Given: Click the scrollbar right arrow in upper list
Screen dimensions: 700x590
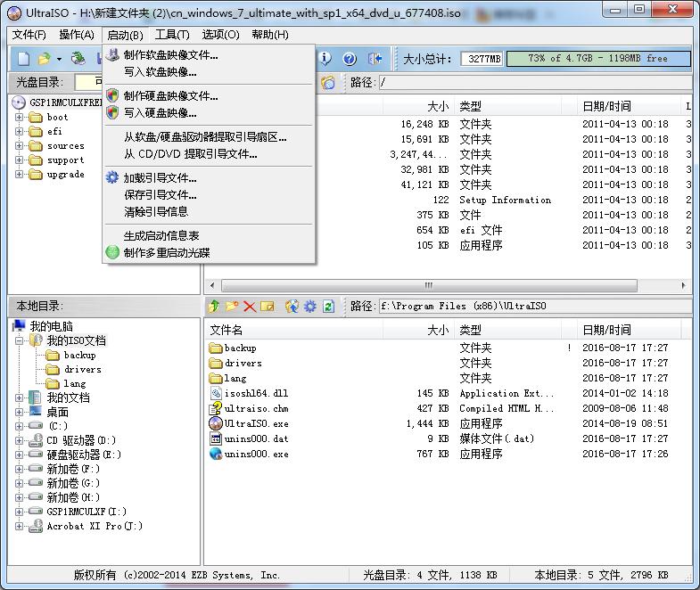Looking at the screenshot, I should point(683,285).
